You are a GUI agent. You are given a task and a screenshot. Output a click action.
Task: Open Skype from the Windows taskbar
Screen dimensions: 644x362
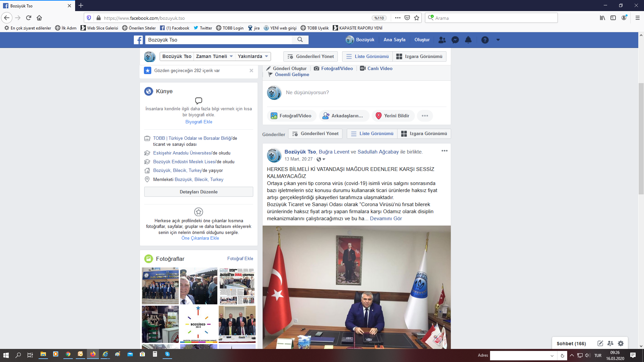[x=167, y=354]
